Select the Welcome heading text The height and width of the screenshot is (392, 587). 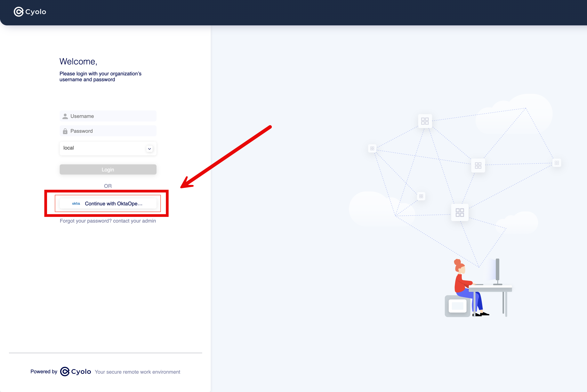pos(78,61)
